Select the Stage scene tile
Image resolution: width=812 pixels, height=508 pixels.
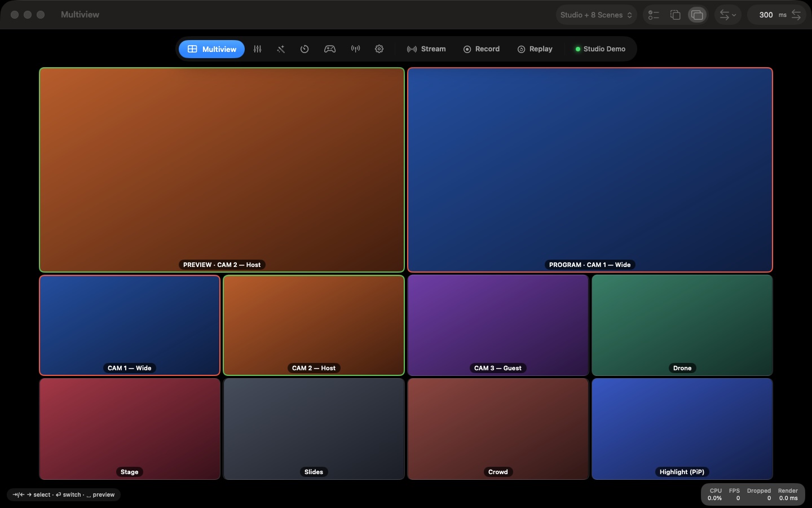coord(130,429)
